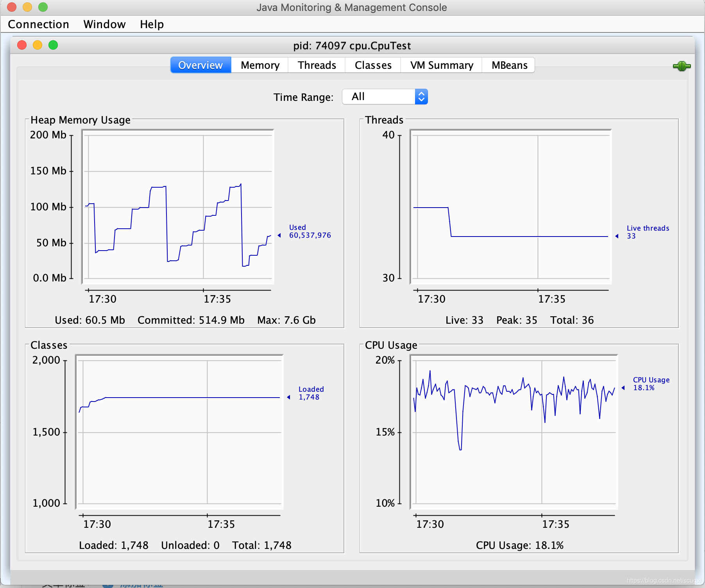
Task: Click 'Total: 1,748' classes value
Action: pyautogui.click(x=262, y=545)
